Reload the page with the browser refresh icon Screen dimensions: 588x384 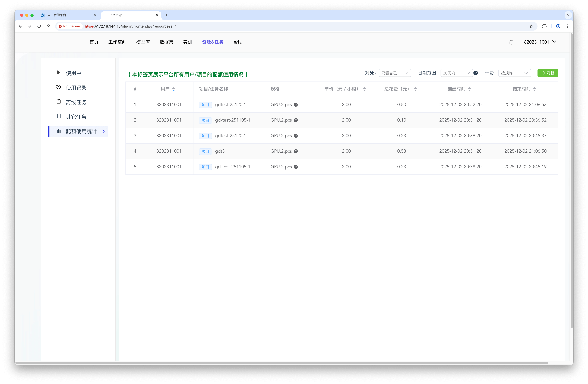click(x=39, y=26)
